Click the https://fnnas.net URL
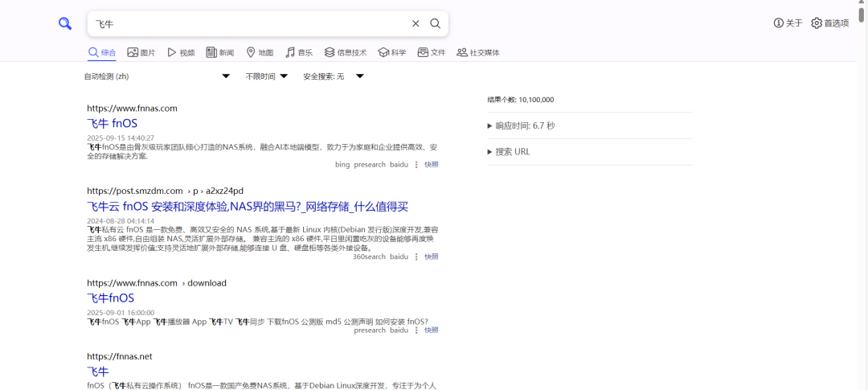The height and width of the screenshot is (390, 868). [120, 356]
